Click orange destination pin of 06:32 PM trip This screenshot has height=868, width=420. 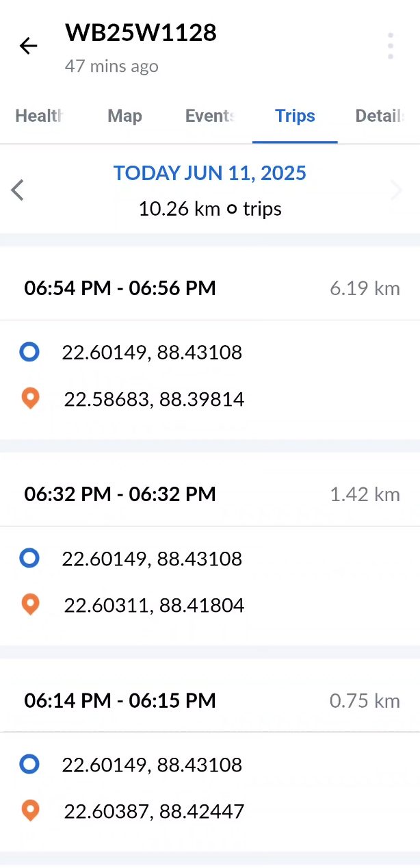click(x=30, y=604)
